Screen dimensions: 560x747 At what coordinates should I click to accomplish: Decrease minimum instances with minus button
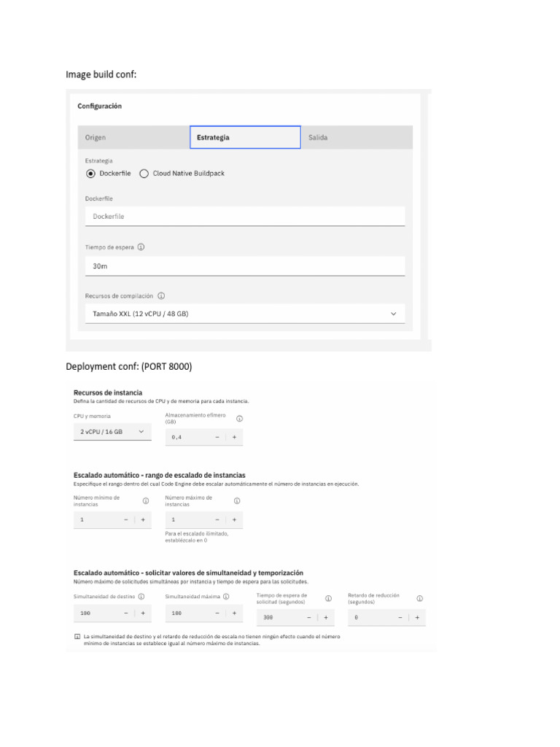(x=125, y=519)
